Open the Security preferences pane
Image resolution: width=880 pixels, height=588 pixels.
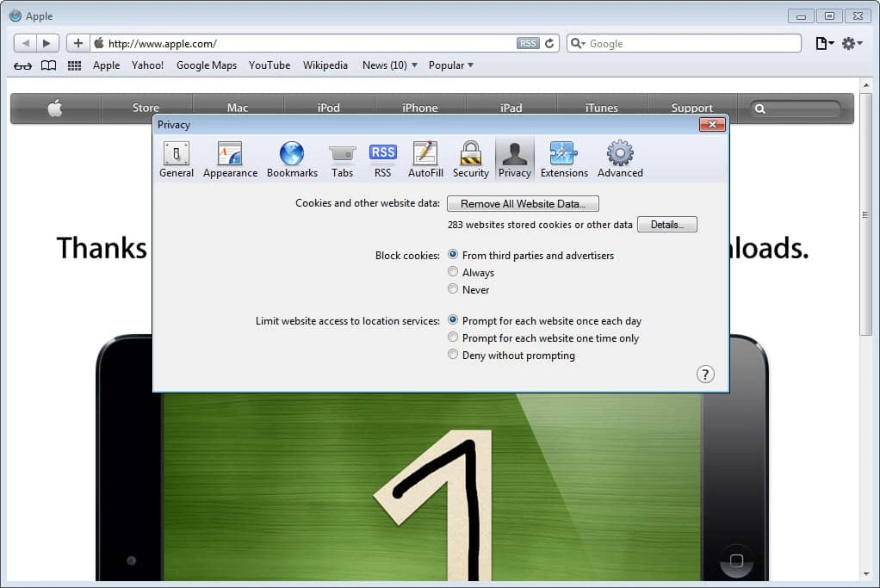point(470,159)
